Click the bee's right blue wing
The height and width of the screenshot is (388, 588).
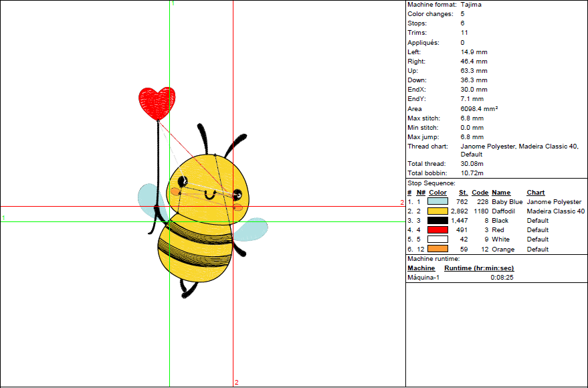tap(253, 229)
